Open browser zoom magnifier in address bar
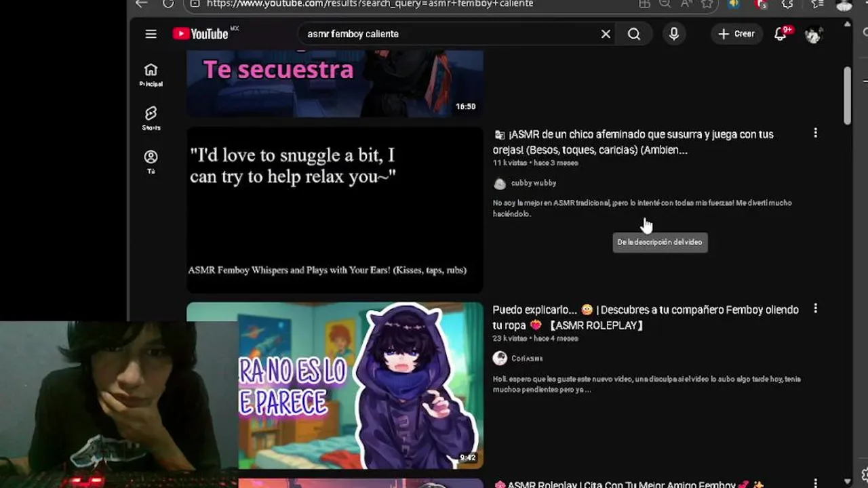The height and width of the screenshot is (488, 868). 665,3
